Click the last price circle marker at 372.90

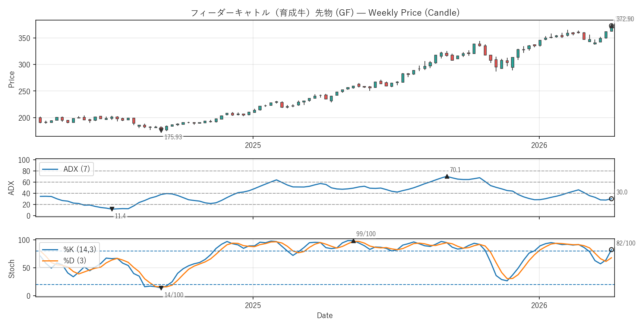point(611,26)
